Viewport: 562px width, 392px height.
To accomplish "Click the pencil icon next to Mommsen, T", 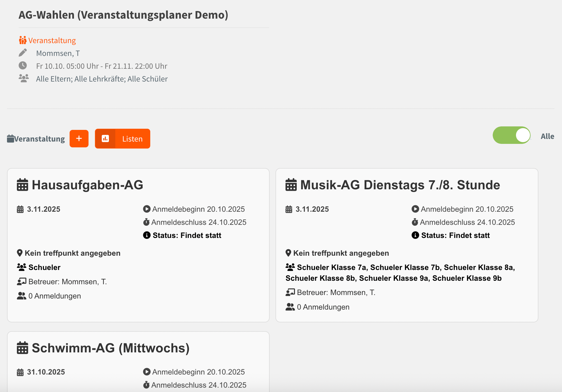I will [x=23, y=53].
